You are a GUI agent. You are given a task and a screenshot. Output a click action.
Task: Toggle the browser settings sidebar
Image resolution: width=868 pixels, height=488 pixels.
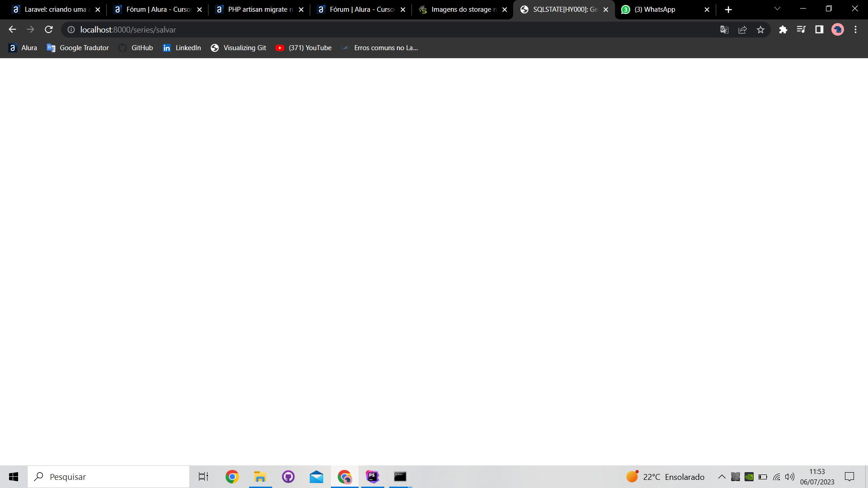820,30
